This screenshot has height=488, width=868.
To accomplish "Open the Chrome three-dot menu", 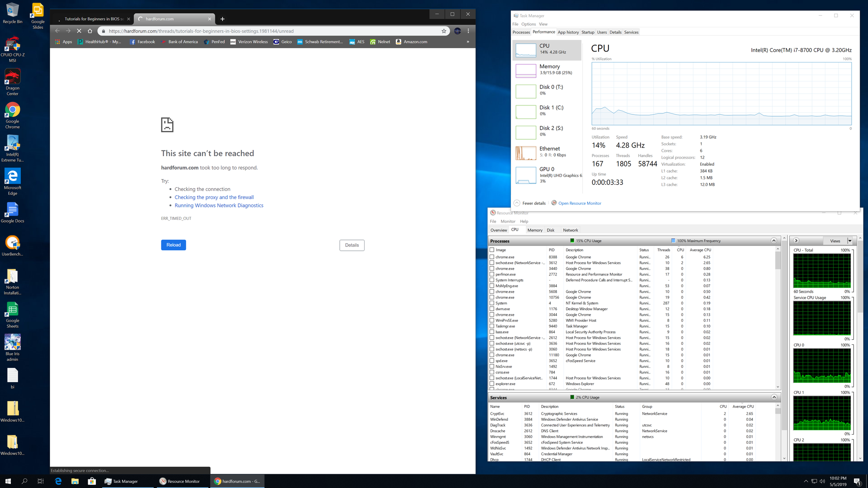I will pos(468,31).
